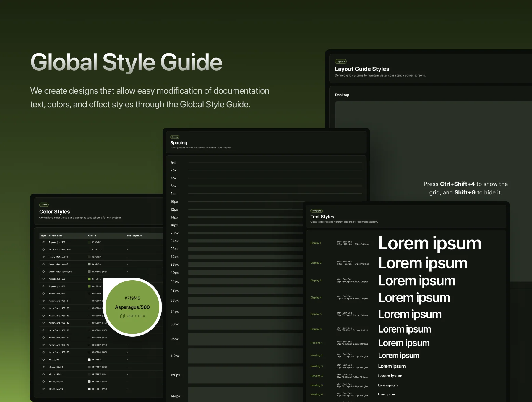Select the #7F9F45 green color swatch
Viewport: 532px width, 402px height.
pyautogui.click(x=89, y=279)
